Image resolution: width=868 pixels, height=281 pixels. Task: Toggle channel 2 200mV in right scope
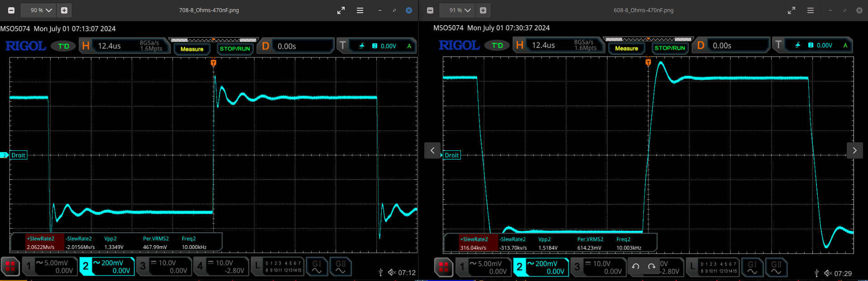pos(541,267)
